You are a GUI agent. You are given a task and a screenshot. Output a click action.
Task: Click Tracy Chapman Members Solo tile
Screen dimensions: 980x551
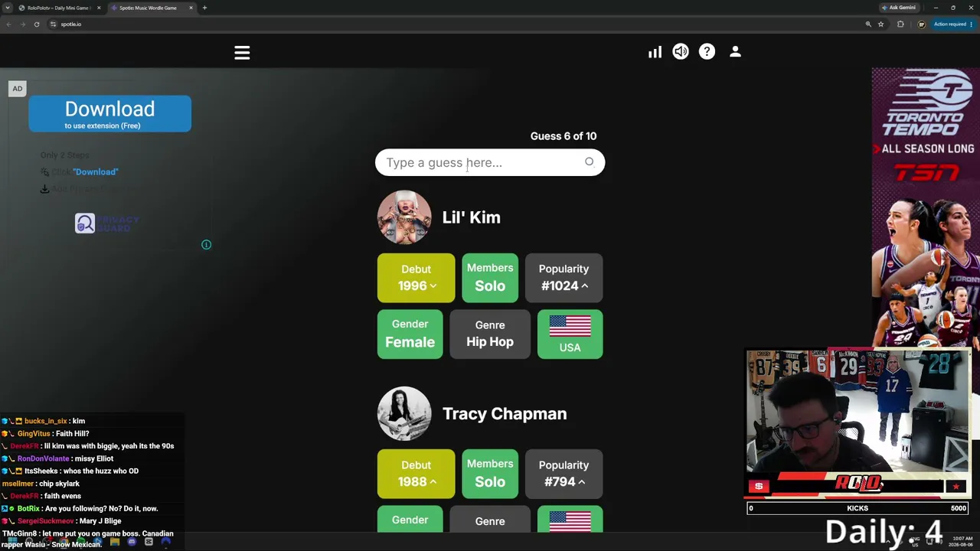[490, 474]
